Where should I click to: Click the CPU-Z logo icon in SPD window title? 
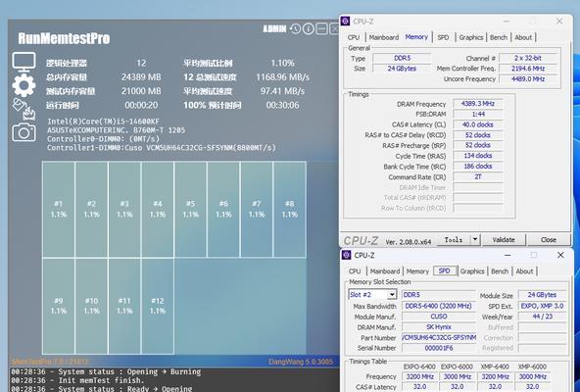347,255
